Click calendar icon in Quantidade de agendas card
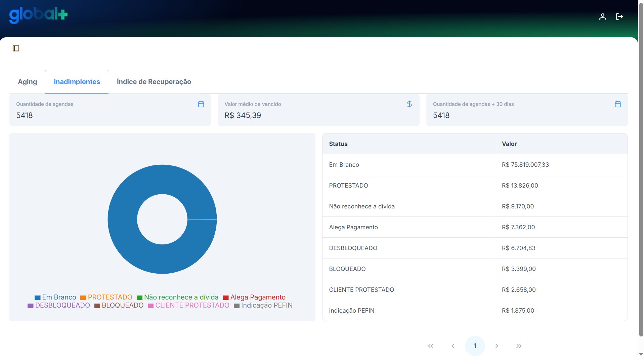644x358 pixels. coord(201,104)
